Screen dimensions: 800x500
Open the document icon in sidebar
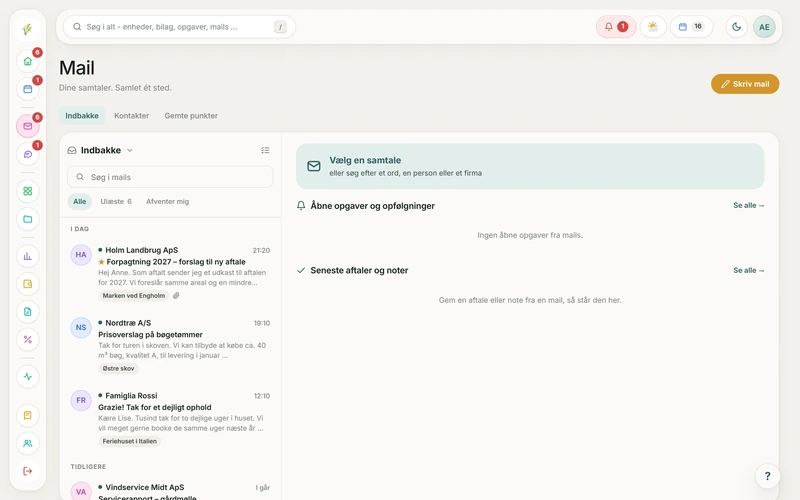point(28,312)
